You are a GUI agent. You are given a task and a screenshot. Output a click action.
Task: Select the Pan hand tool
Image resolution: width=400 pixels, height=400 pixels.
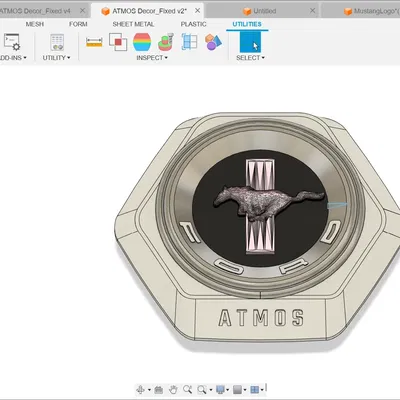click(173, 389)
